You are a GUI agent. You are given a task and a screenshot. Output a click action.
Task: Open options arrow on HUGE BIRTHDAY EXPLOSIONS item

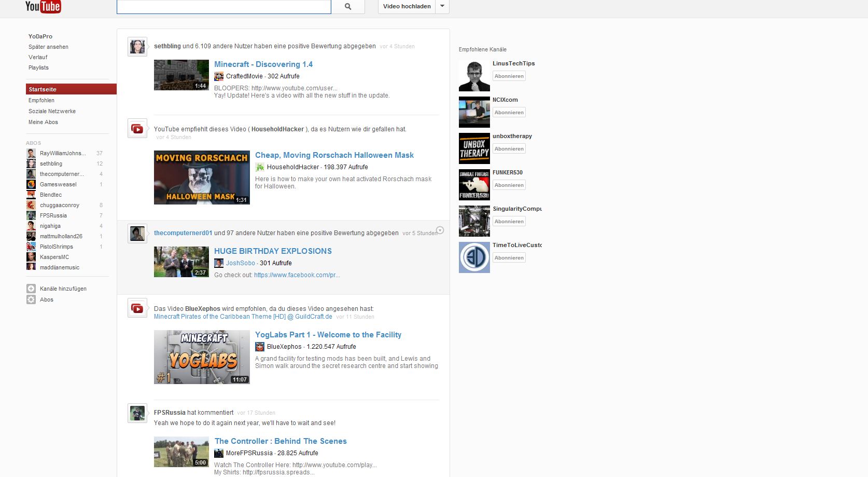(440, 230)
